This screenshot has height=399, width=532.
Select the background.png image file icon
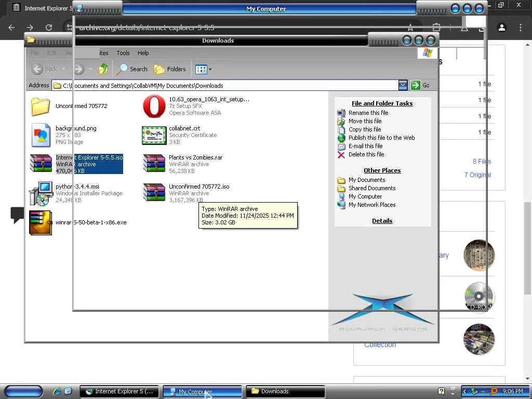[41, 135]
